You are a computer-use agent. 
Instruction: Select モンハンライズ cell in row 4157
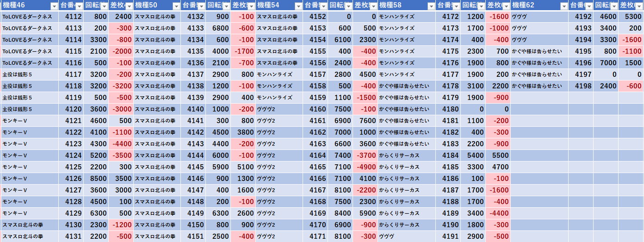coord(279,74)
